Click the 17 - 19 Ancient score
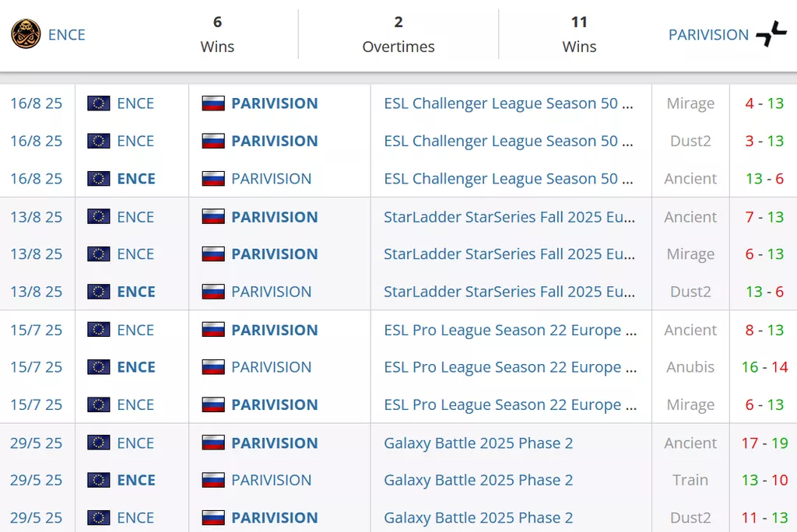The image size is (797, 532). pyautogui.click(x=764, y=443)
